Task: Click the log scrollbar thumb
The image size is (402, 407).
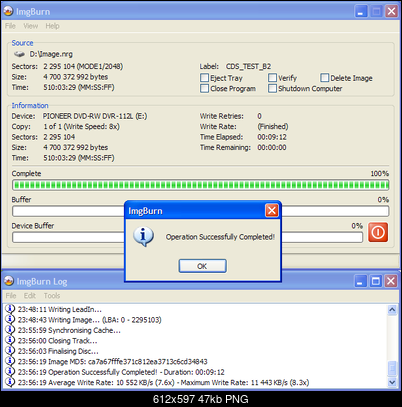Action: (x=392, y=369)
